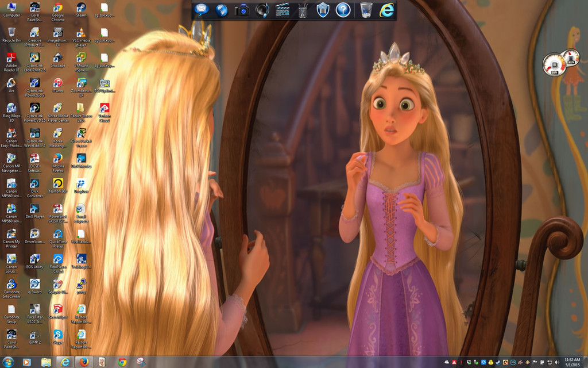Click the mail envelope dock icon
Screen dimensions: 588x368
point(202,10)
